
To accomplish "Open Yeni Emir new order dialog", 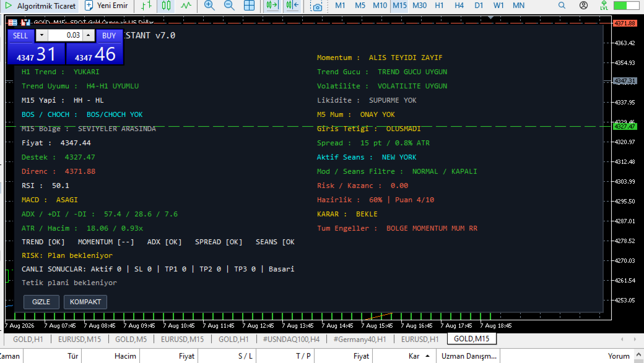I will [107, 6].
